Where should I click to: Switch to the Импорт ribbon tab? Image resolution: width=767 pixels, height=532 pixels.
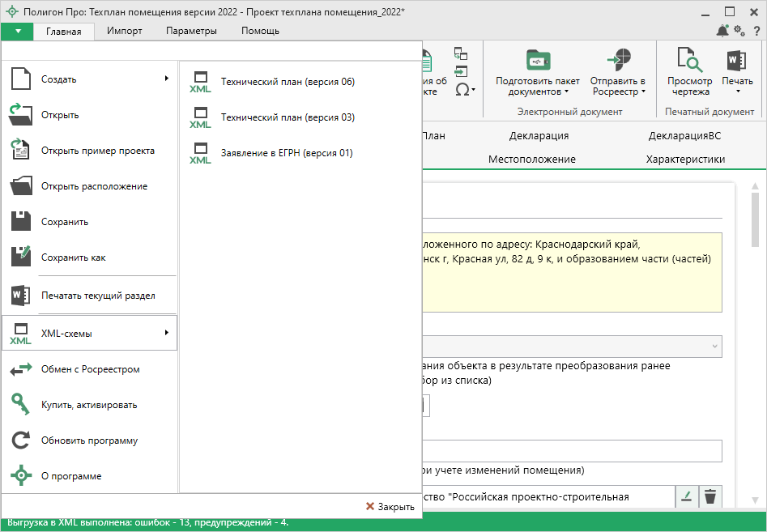[124, 31]
